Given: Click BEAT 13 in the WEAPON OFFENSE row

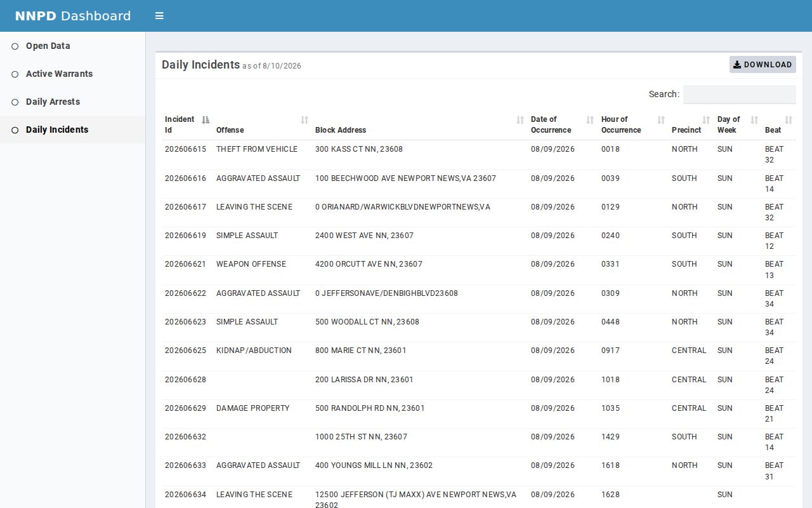Looking at the screenshot, I should click(x=774, y=270).
